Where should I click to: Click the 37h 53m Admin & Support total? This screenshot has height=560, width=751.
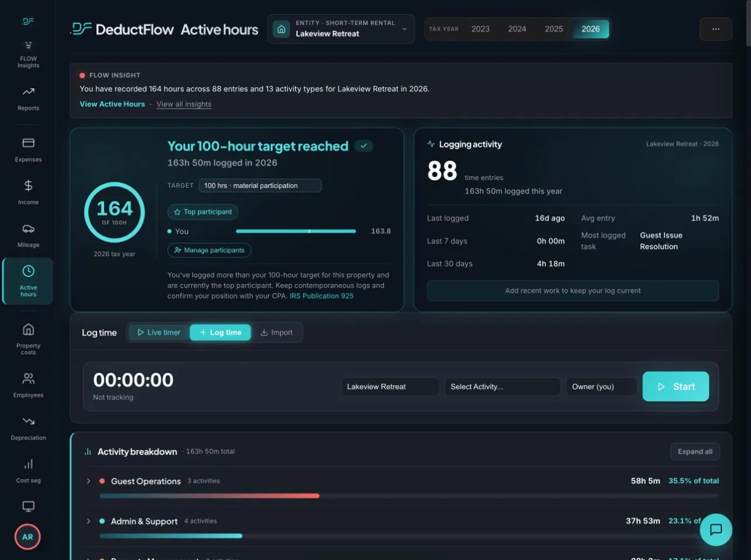point(643,520)
